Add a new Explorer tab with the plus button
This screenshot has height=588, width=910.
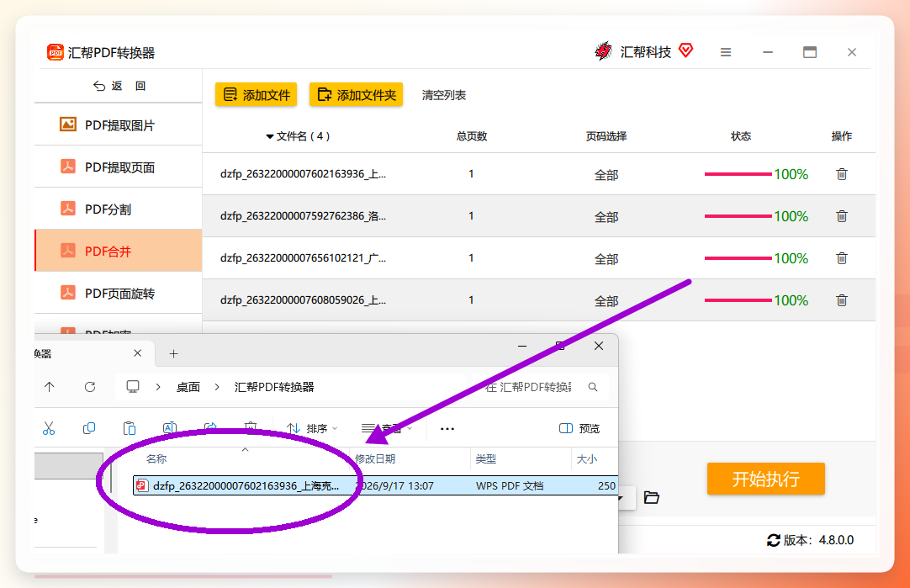coord(173,353)
